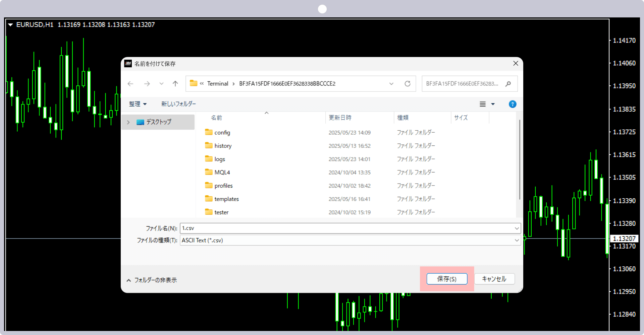Click the 保存(S) save button
This screenshot has height=335, width=644.
pyautogui.click(x=447, y=279)
